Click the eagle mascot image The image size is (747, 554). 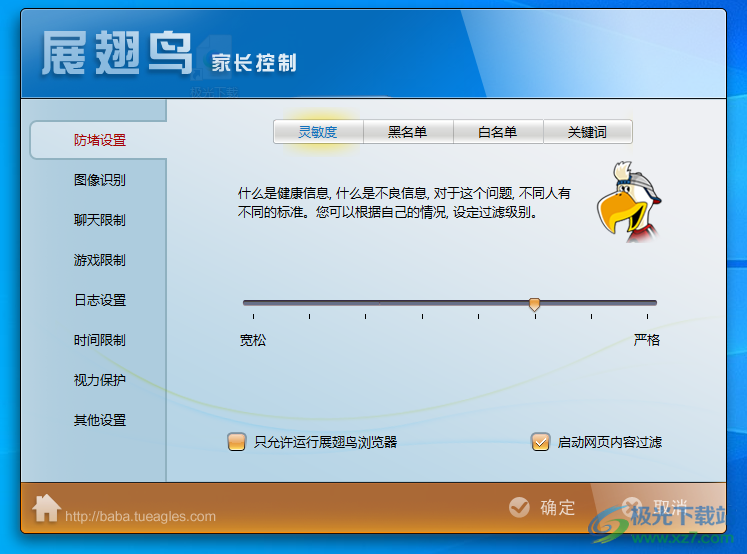tap(629, 202)
